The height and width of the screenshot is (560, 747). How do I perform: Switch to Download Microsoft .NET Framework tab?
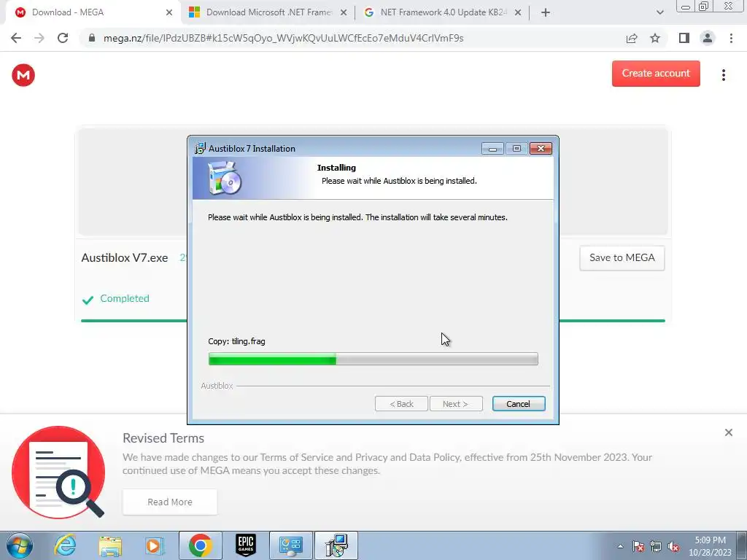tap(269, 12)
